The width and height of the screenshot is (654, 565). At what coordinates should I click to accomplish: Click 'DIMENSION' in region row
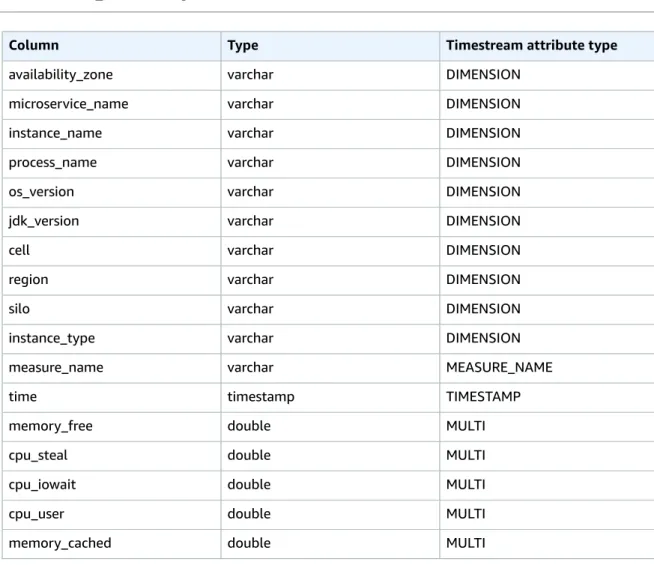point(483,280)
